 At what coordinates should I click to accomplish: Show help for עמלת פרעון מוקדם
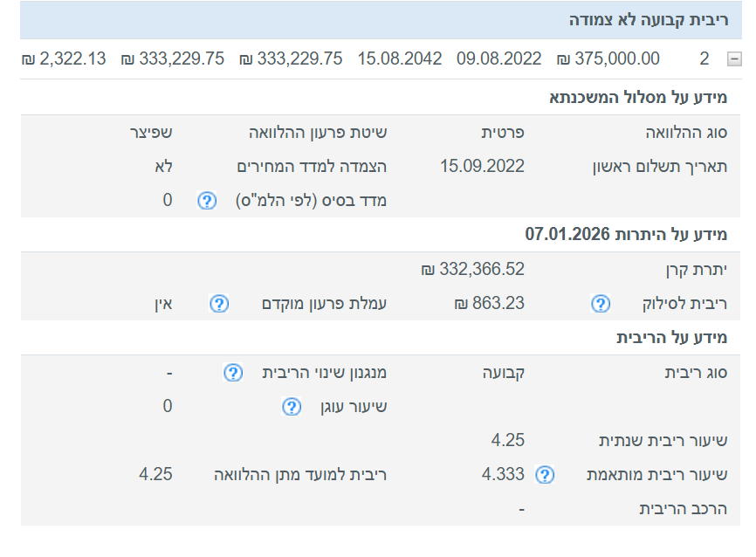219,304
